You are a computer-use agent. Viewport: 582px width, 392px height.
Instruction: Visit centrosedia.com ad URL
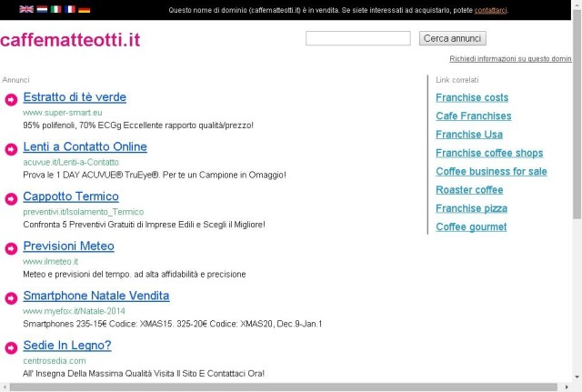coord(55,361)
